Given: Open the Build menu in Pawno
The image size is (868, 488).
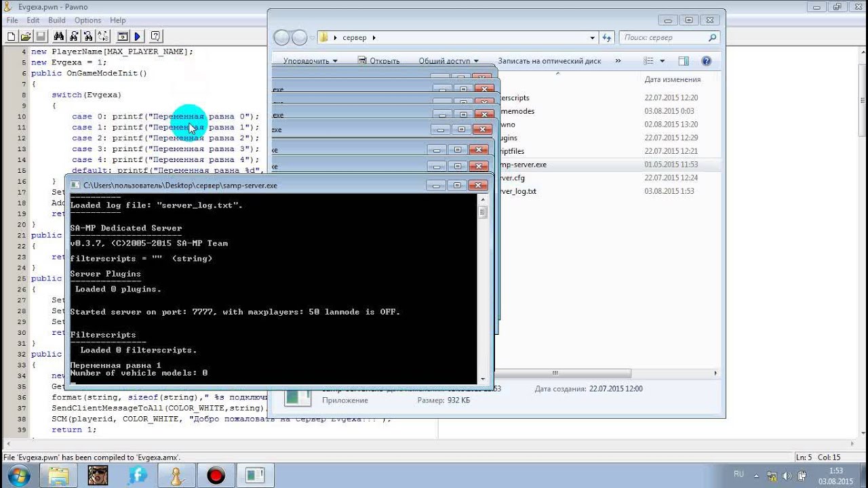Looking at the screenshot, I should (57, 20).
